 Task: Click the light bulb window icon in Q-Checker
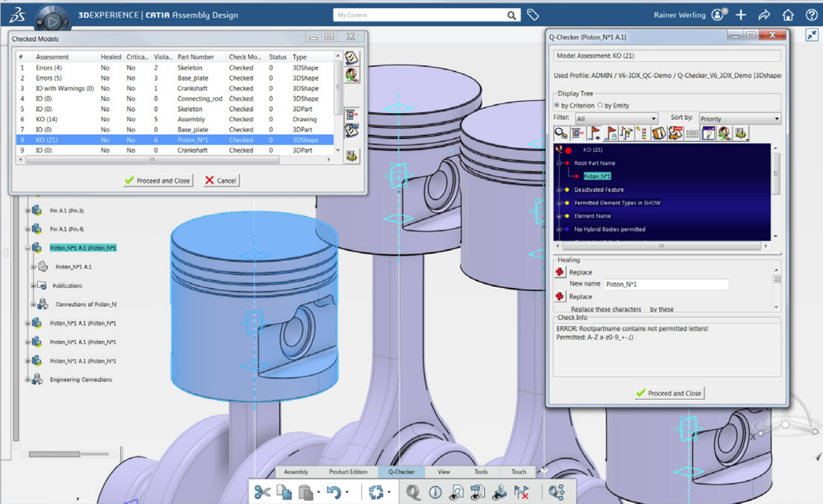708,133
